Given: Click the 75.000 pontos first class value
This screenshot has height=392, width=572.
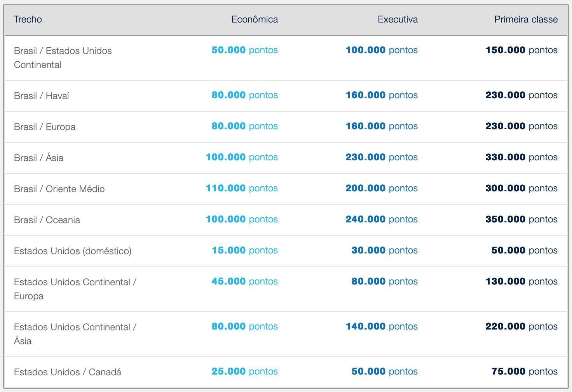Looking at the screenshot, I should (x=524, y=371).
